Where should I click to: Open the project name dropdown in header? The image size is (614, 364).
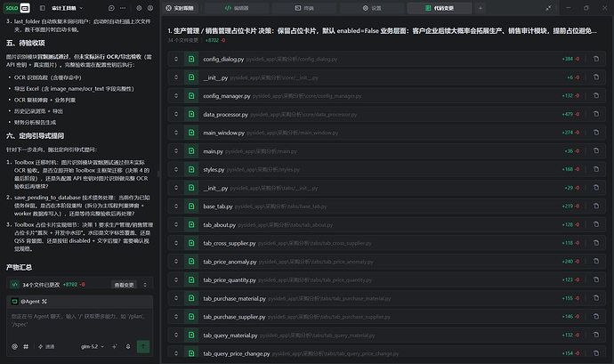(68, 8)
